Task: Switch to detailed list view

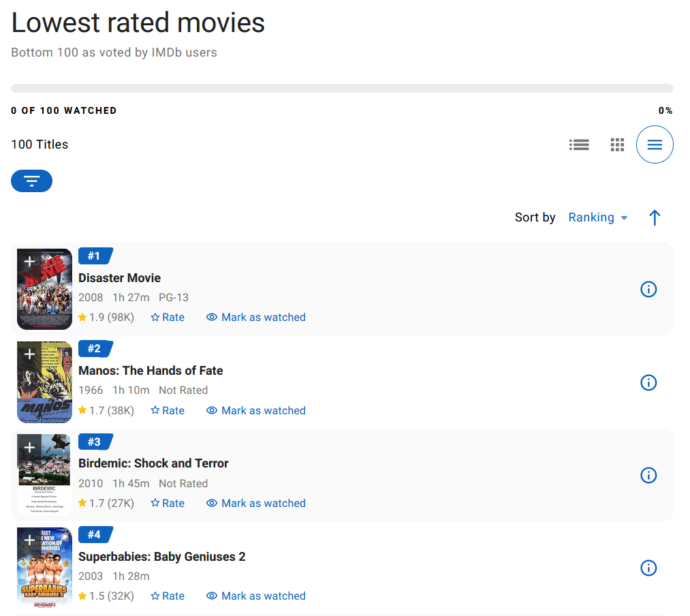Action: tap(579, 144)
